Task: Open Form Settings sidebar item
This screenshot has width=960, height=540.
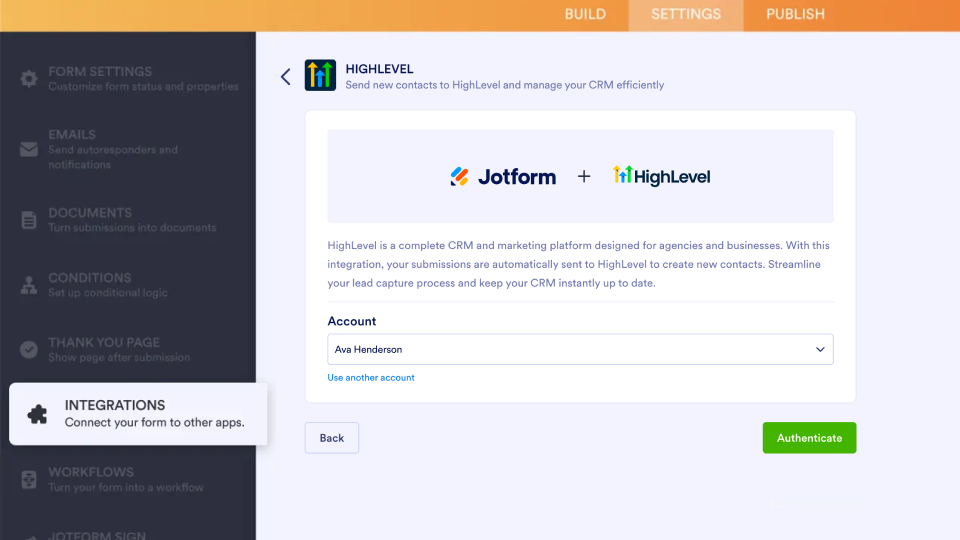Action: 128,78
